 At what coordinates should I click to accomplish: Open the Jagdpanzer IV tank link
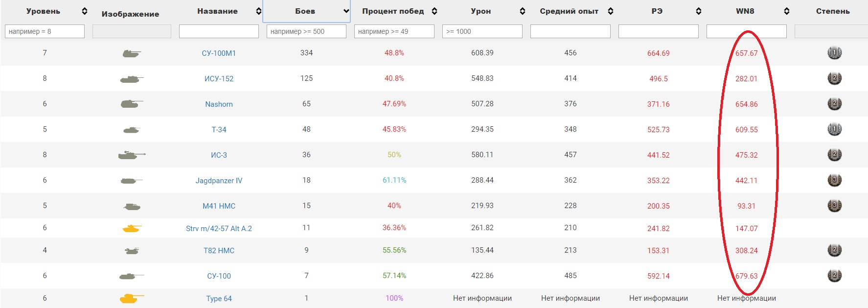(219, 181)
